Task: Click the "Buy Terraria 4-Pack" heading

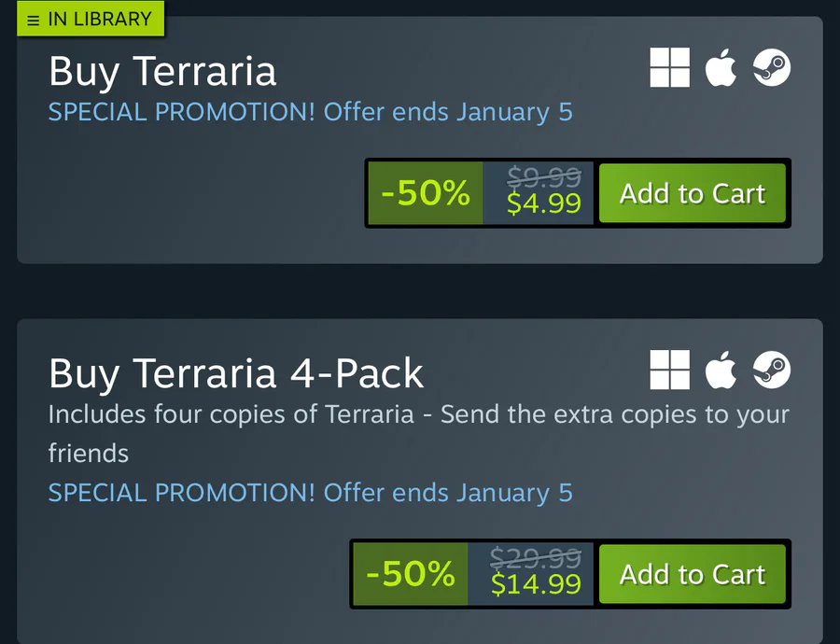Action: pos(236,374)
